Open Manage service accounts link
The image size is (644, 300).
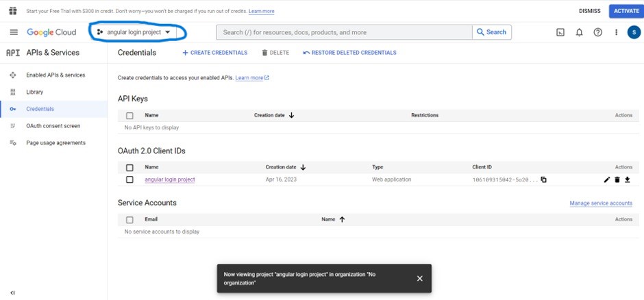pos(600,203)
